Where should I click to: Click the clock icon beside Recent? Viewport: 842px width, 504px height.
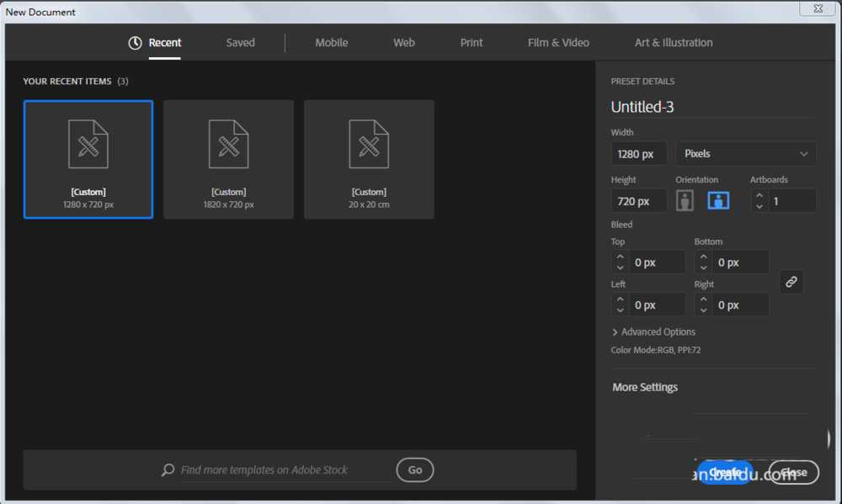(x=135, y=43)
